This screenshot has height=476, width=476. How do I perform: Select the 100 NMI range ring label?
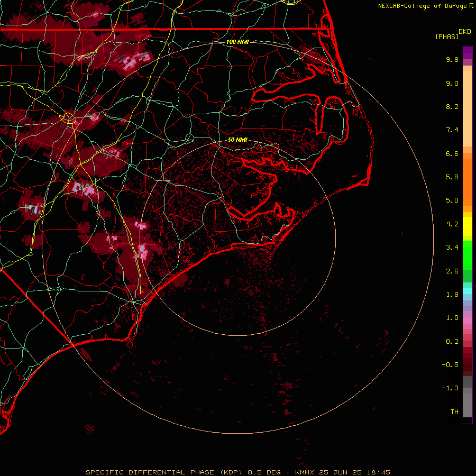[x=237, y=42]
